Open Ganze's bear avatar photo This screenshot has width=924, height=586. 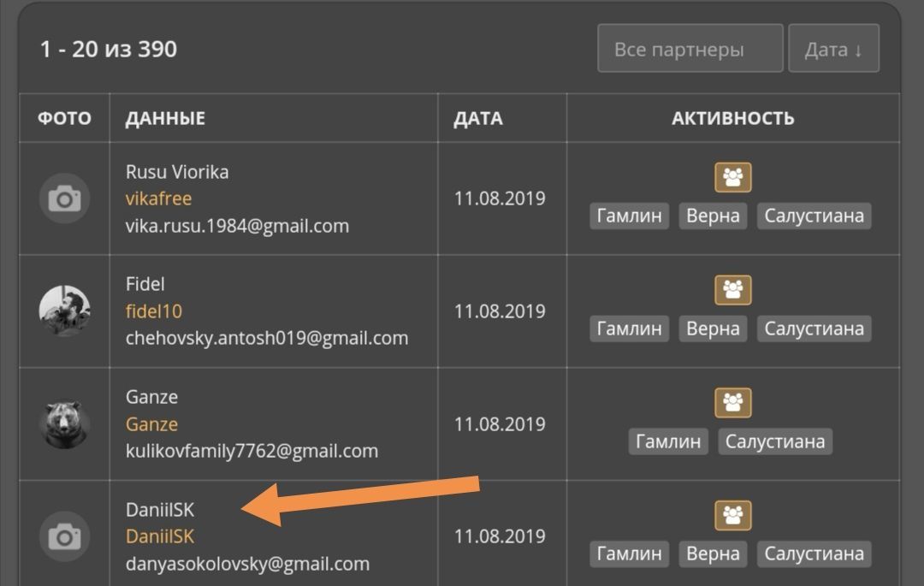tap(64, 424)
